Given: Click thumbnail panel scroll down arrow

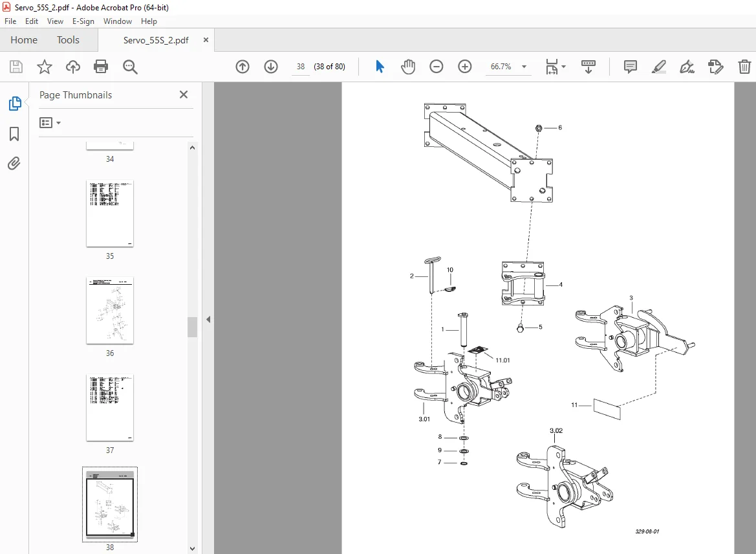Looking at the screenshot, I should [192, 549].
